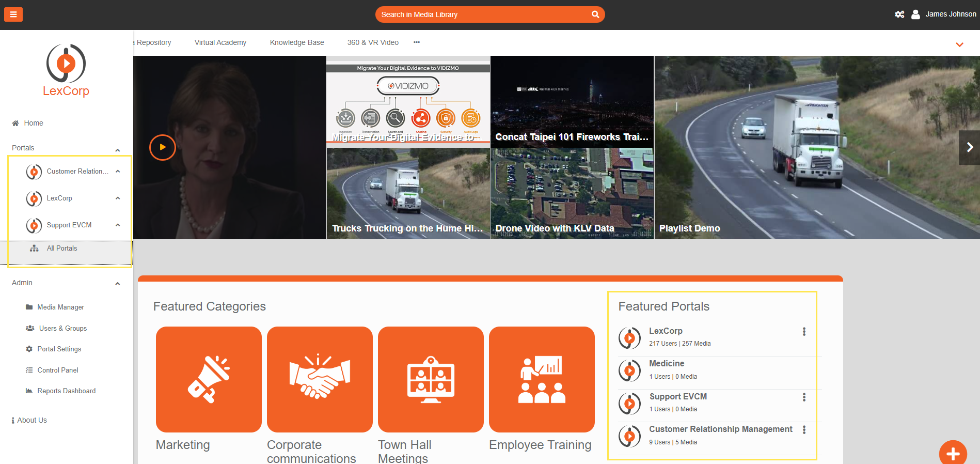Click the James Johnson user profile
Image resolution: width=980 pixels, height=464 pixels.
[x=944, y=14]
